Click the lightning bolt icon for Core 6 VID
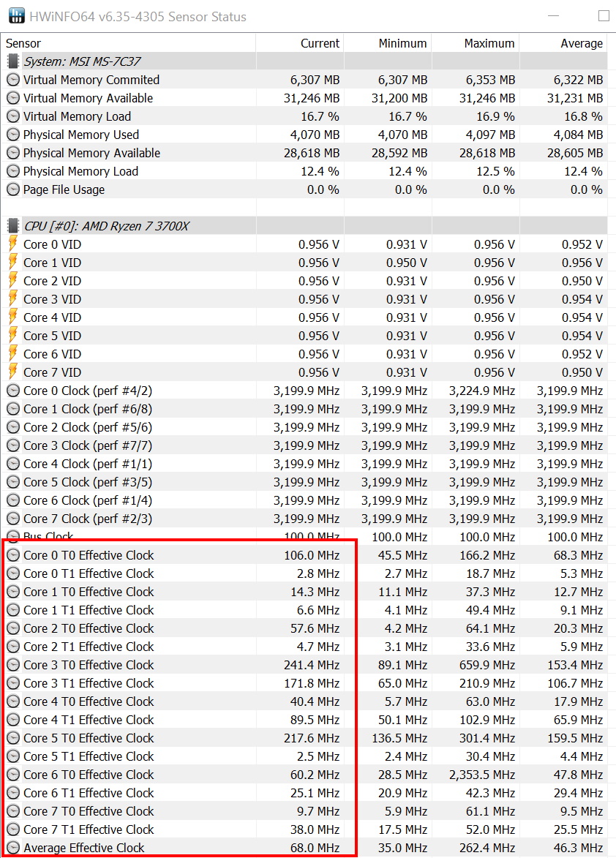This screenshot has height=858, width=616. click(13, 353)
